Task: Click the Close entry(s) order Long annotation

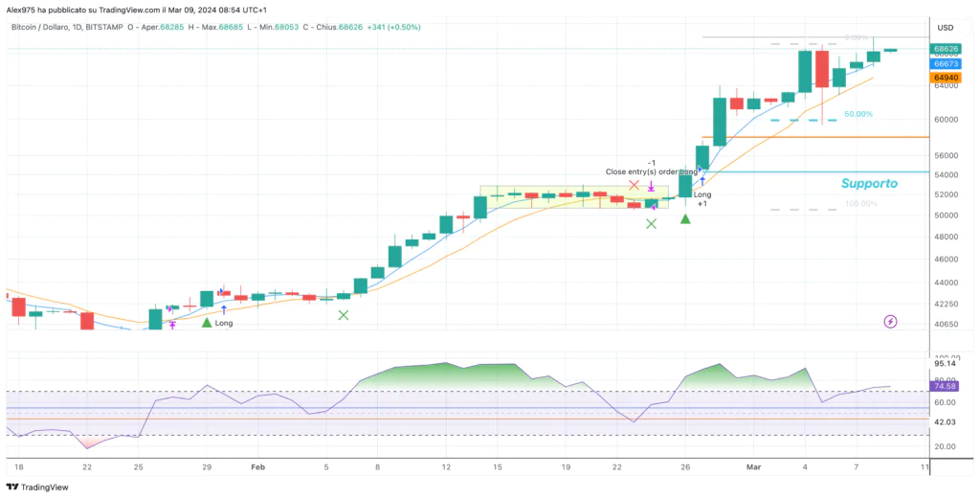Action: (x=653, y=171)
